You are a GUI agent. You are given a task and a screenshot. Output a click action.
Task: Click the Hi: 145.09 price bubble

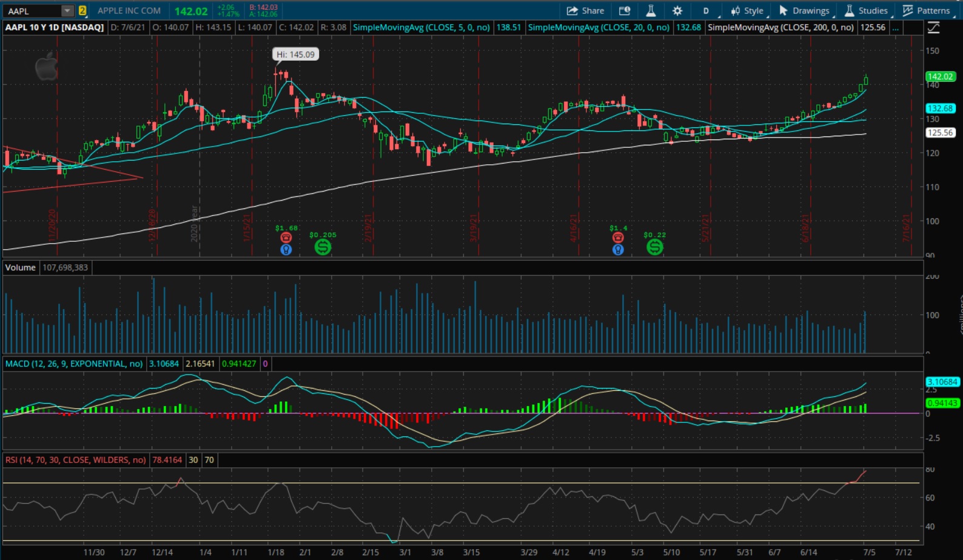click(295, 55)
